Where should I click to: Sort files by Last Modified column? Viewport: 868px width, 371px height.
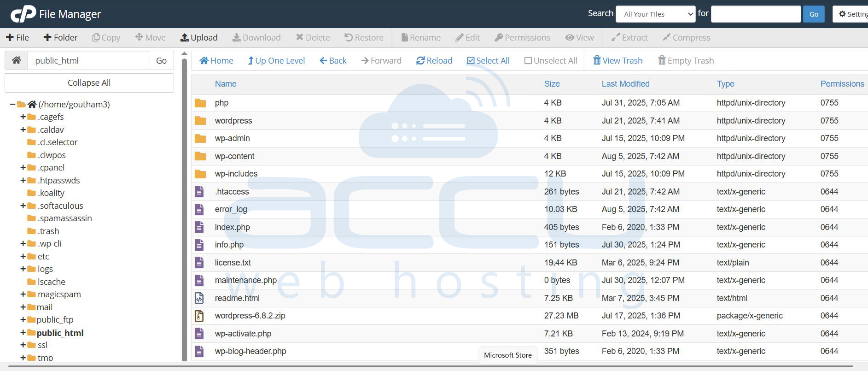coord(625,84)
